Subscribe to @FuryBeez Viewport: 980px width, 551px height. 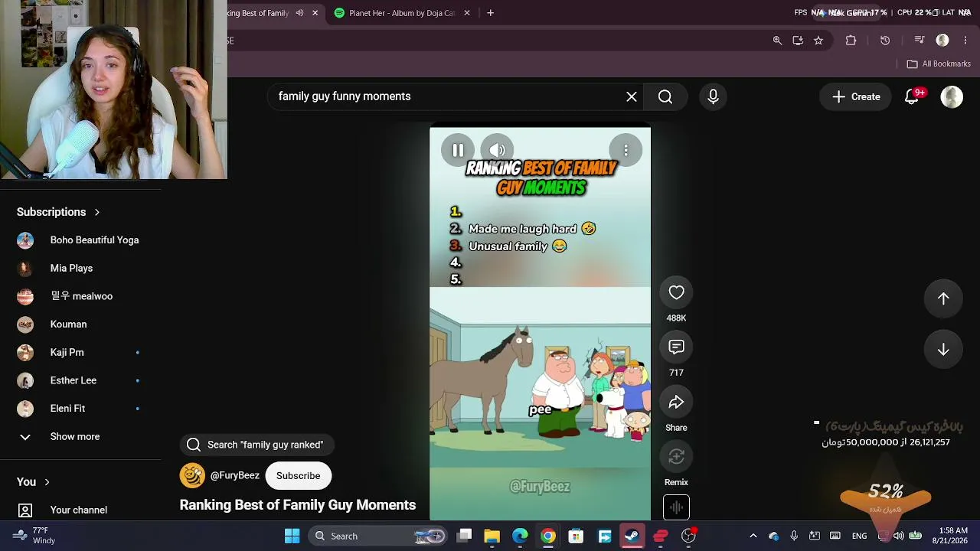tap(299, 475)
